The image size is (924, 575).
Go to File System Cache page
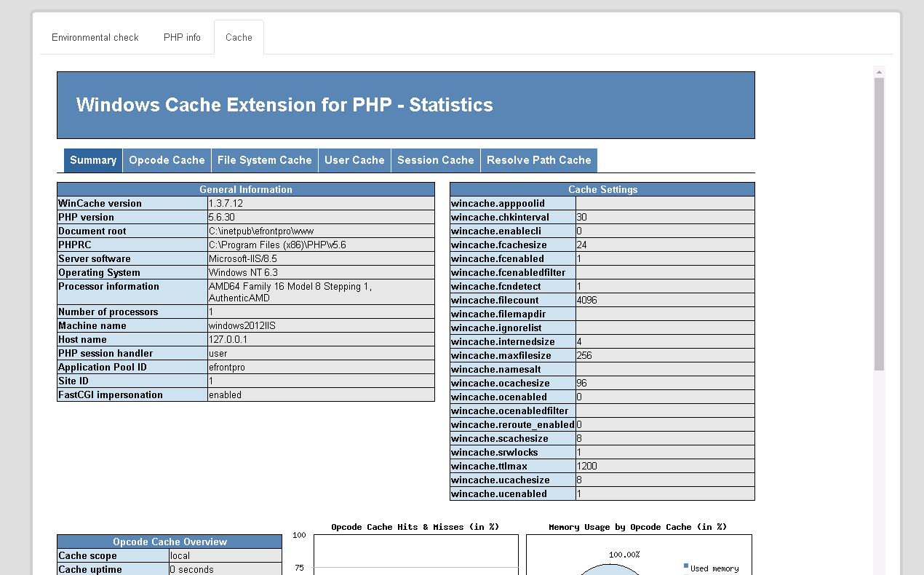[264, 160]
